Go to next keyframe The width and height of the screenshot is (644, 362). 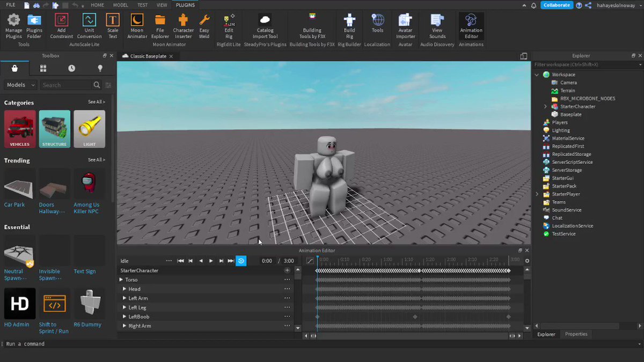(x=221, y=261)
